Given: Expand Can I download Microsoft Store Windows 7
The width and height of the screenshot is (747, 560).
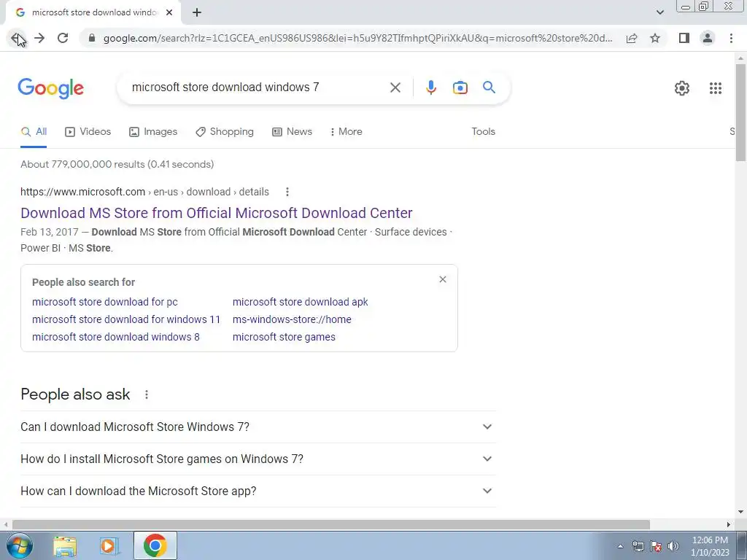Looking at the screenshot, I should coord(258,427).
